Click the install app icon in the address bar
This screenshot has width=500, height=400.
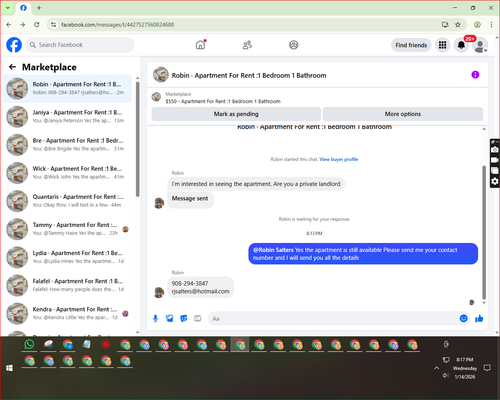(x=445, y=25)
